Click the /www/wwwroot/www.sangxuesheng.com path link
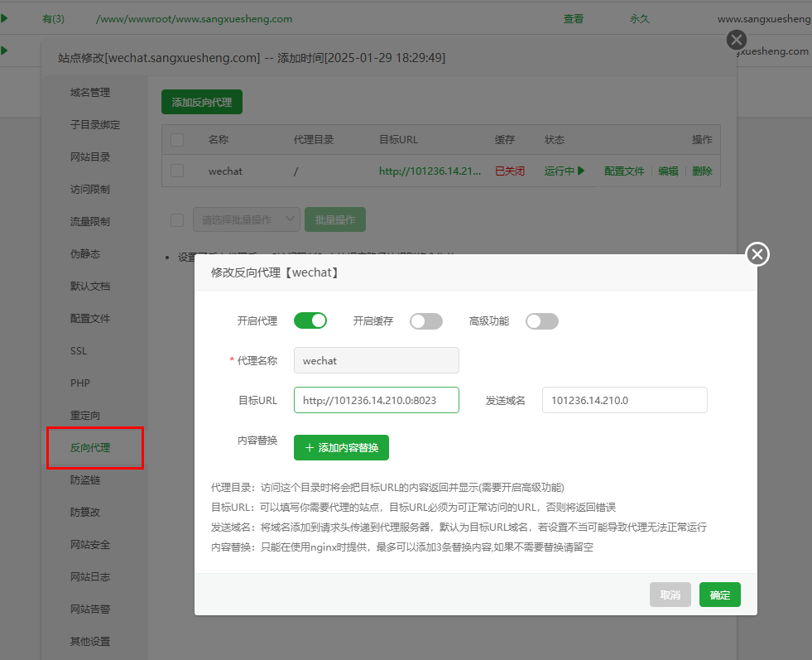 coord(195,19)
